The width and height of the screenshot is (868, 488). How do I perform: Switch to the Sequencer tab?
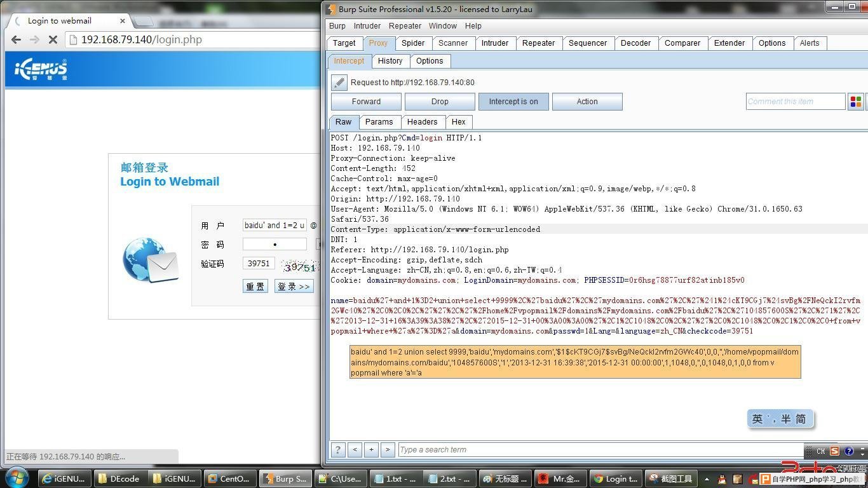[x=588, y=43]
